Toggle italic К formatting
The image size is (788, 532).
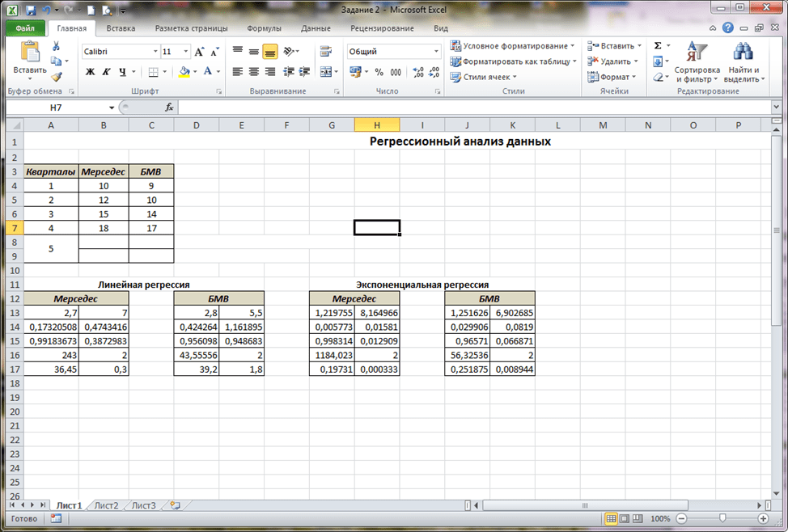coord(106,72)
